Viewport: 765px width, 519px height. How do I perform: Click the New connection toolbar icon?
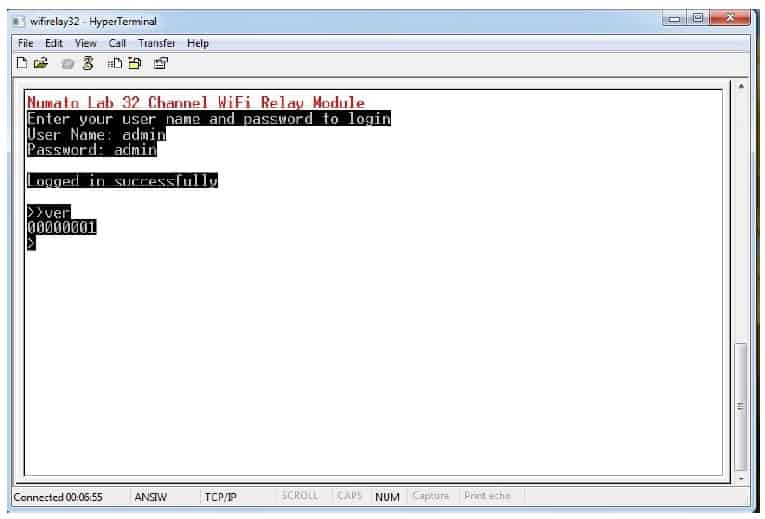(24, 63)
